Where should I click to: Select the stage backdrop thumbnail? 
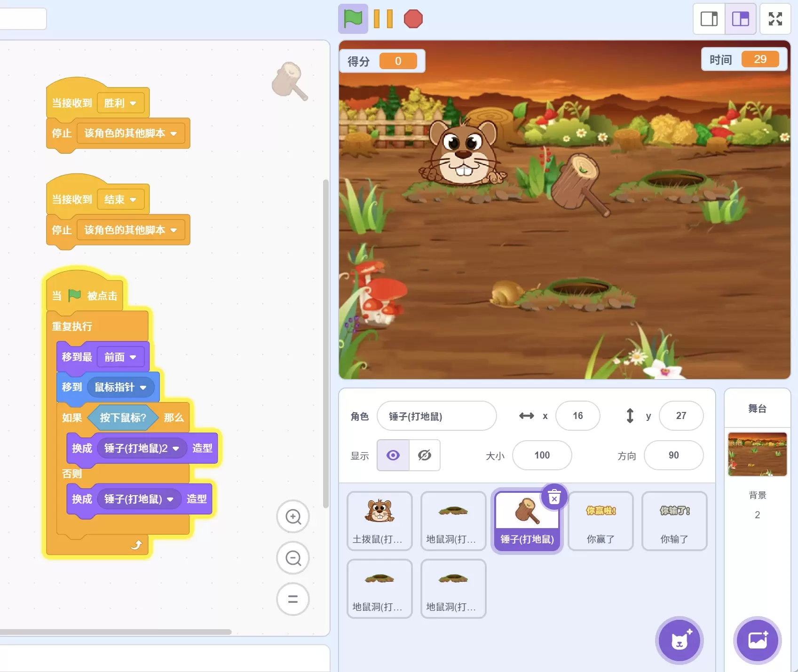(x=757, y=454)
